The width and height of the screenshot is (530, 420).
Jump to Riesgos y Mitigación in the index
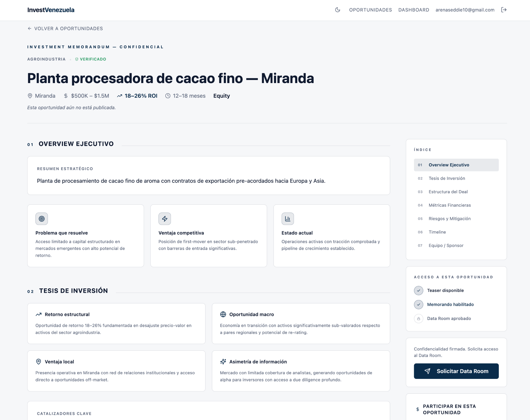click(456, 219)
